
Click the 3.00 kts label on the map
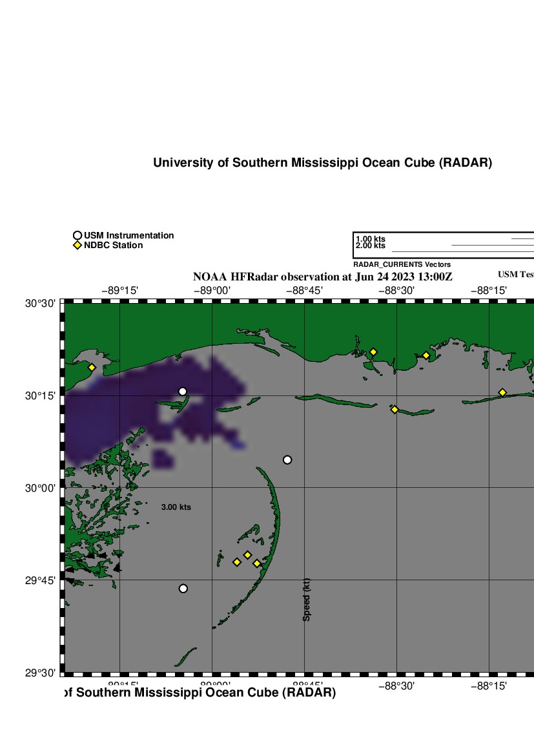[x=176, y=508]
